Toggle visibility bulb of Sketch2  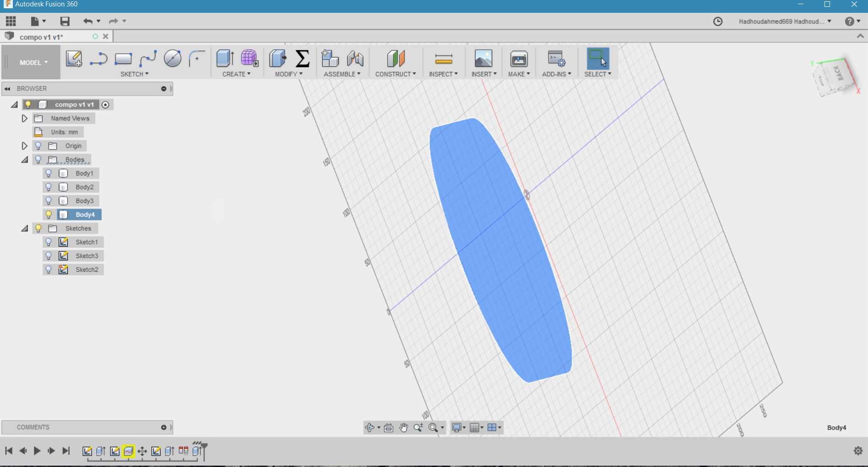coord(49,269)
